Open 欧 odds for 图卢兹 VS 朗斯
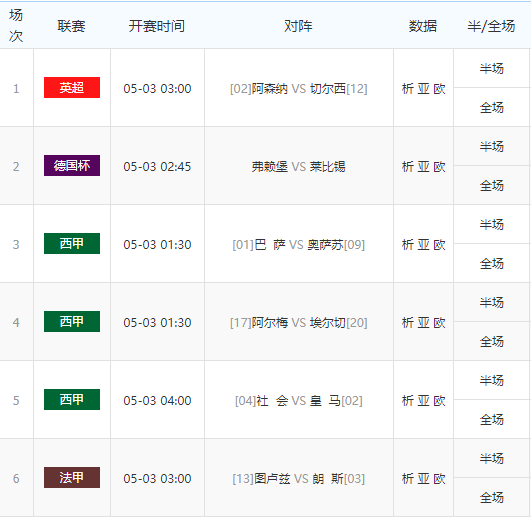The width and height of the screenshot is (531, 519). tap(439, 479)
